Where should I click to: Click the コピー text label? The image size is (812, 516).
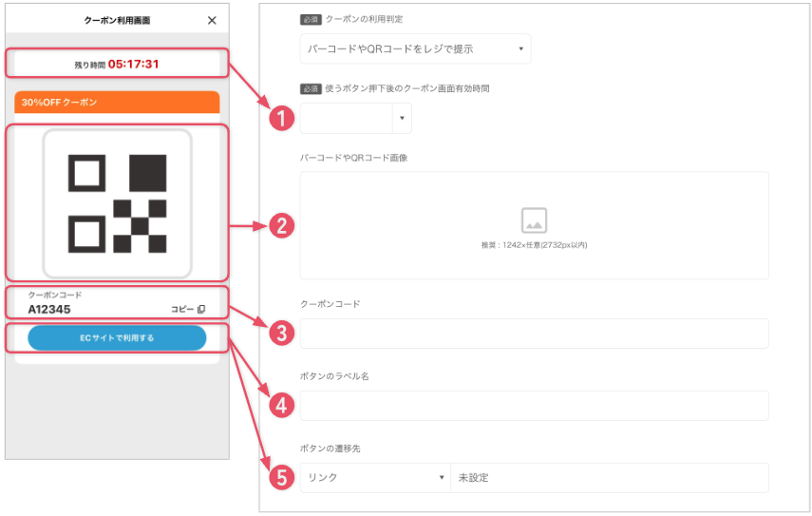pyautogui.click(x=182, y=309)
